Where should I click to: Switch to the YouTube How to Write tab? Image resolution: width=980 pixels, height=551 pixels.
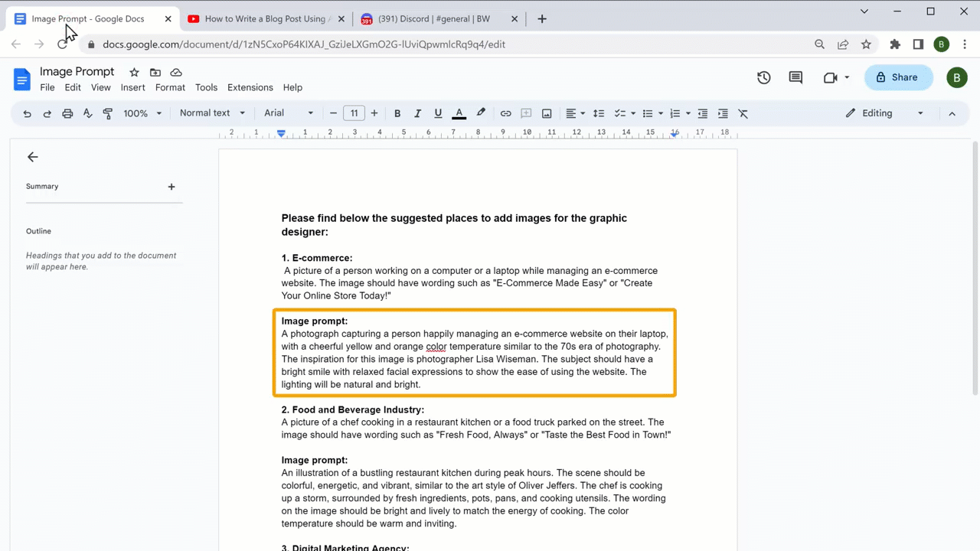tap(266, 19)
